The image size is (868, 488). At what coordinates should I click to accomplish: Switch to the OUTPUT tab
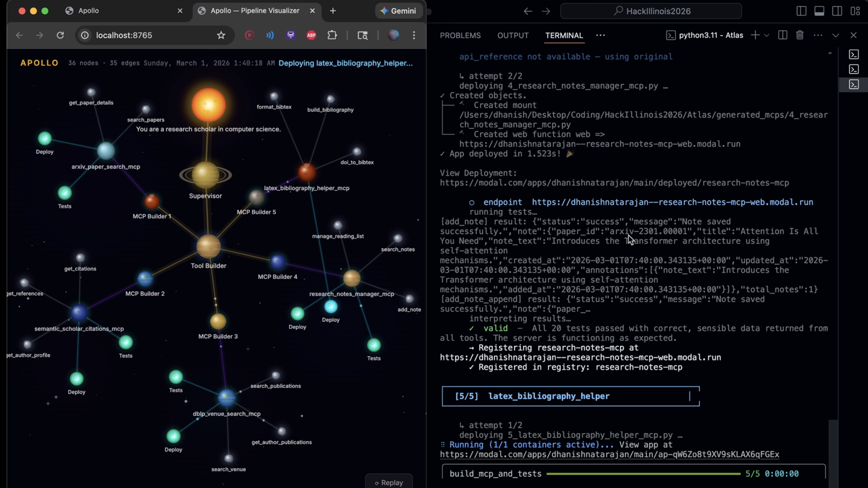click(513, 35)
